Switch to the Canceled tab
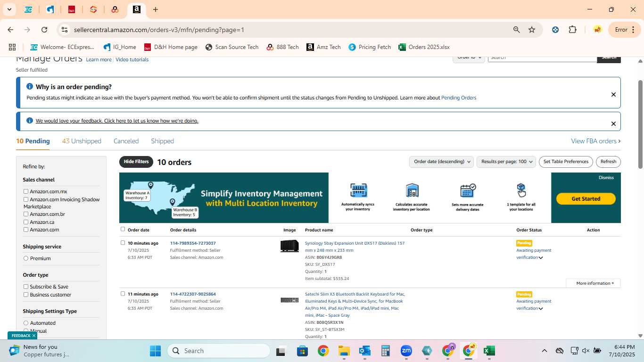 click(x=126, y=141)
